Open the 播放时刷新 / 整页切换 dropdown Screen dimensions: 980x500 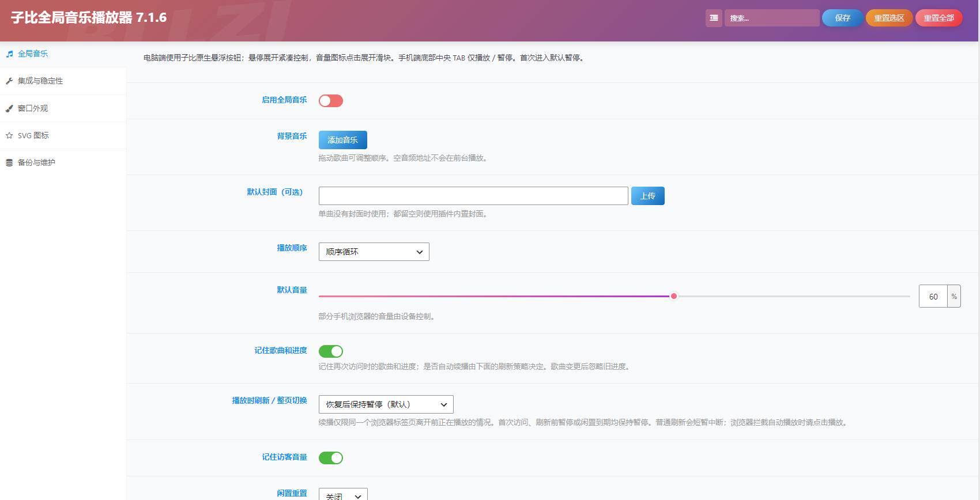[x=386, y=404]
